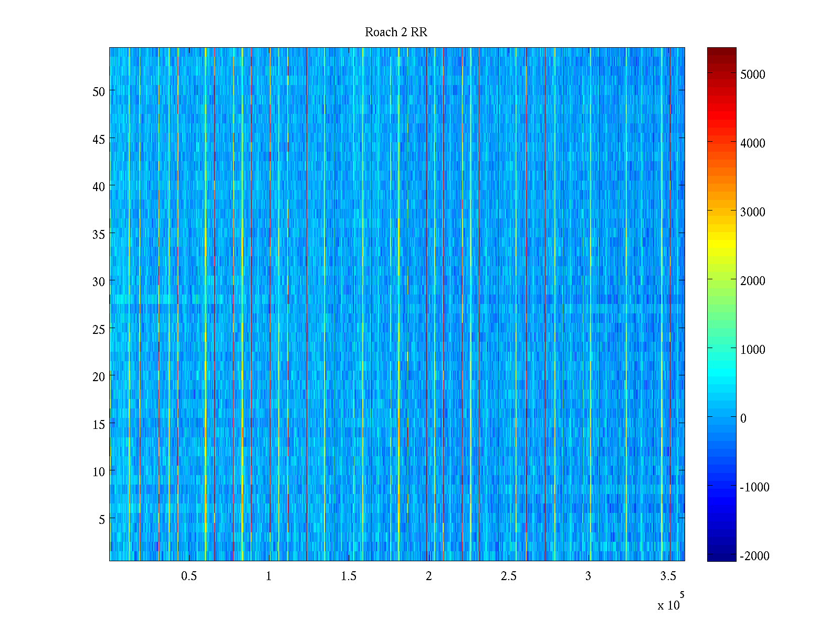Screen dimensions: 840x630
Task: Click the x-axis tick label 0.5
Action: 189,576
